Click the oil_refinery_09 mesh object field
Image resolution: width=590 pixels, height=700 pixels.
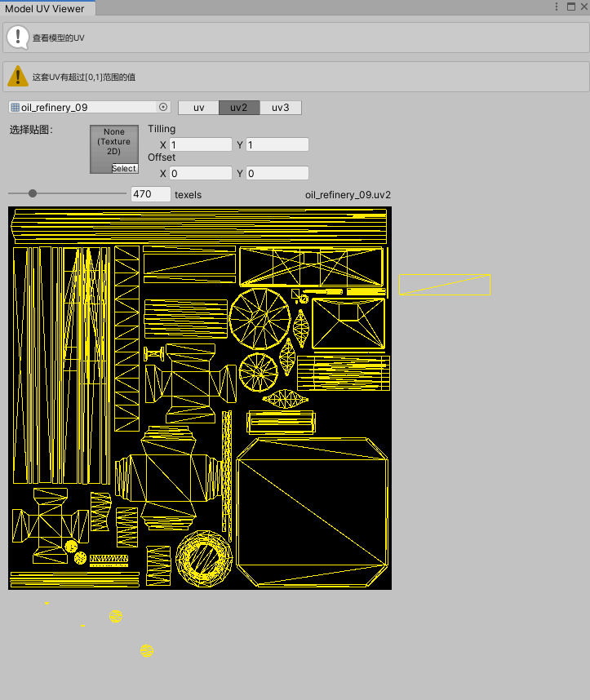86,107
